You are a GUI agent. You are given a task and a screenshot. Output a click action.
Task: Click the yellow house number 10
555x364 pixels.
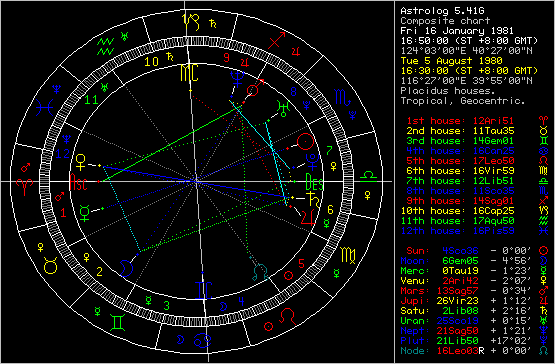click(x=151, y=62)
